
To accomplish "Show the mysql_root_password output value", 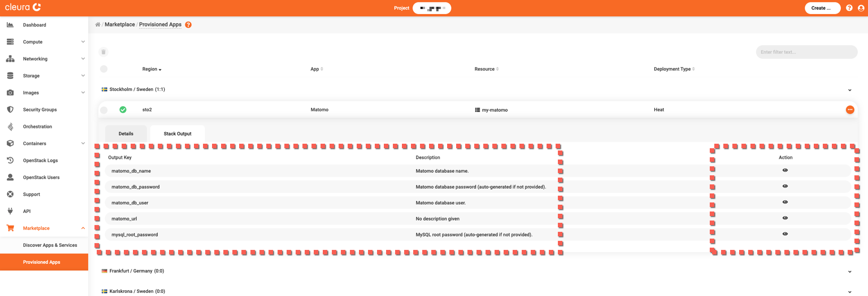I will [785, 234].
